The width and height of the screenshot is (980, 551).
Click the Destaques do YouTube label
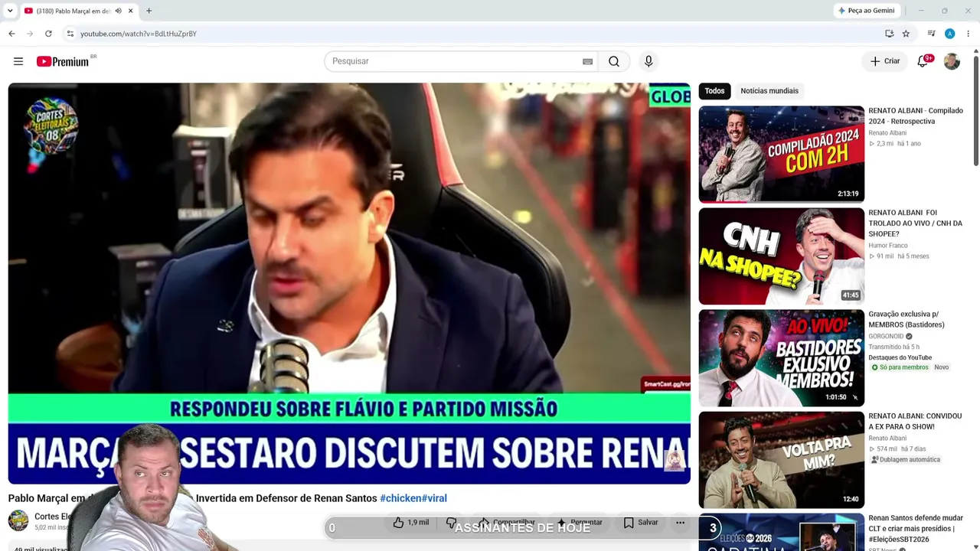point(900,357)
